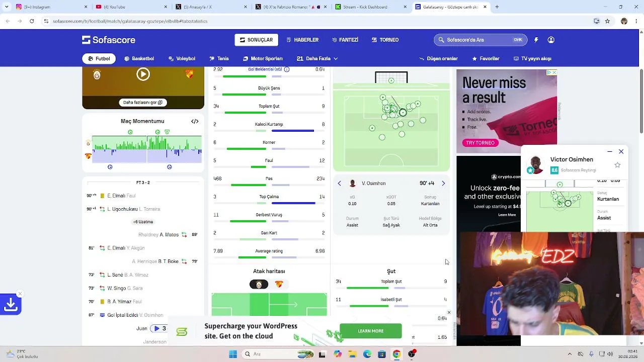Image resolution: width=644 pixels, height=362 pixels.
Task: Open the TV yayın akışı link
Action: point(532,59)
